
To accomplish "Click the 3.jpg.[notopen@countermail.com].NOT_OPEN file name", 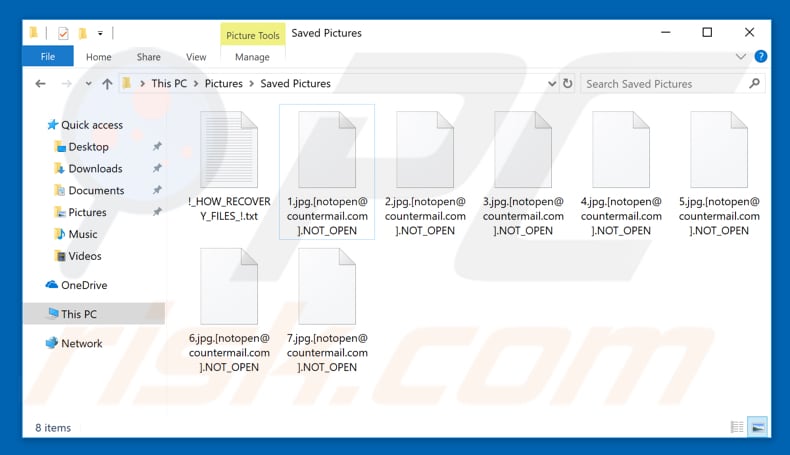I will pyautogui.click(x=523, y=216).
